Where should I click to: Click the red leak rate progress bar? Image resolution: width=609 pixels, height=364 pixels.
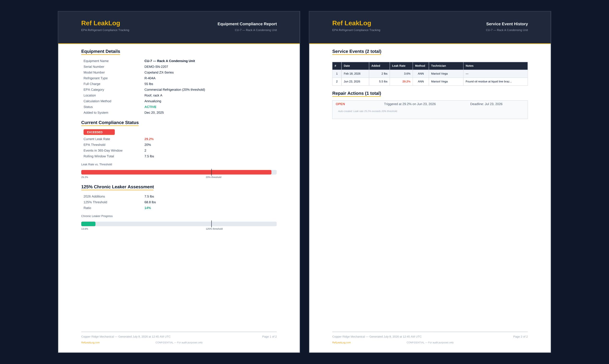(176, 172)
